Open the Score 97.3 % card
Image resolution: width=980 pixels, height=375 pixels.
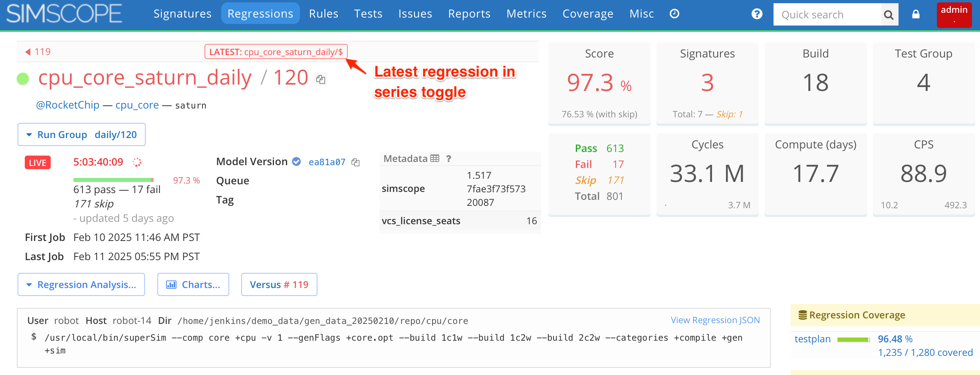coord(599,84)
